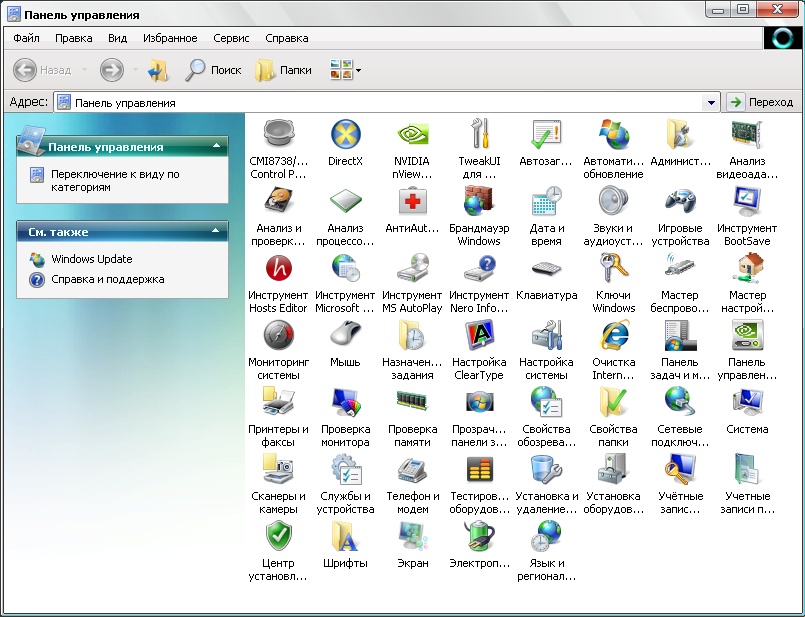Open Мышь settings
Image resolution: width=805 pixels, height=617 pixels.
pos(346,344)
